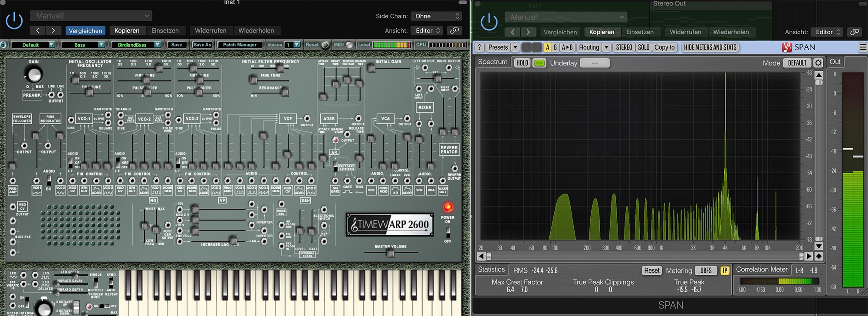Toggle the green spectrum enable button
This screenshot has width=868, height=316.
point(539,63)
